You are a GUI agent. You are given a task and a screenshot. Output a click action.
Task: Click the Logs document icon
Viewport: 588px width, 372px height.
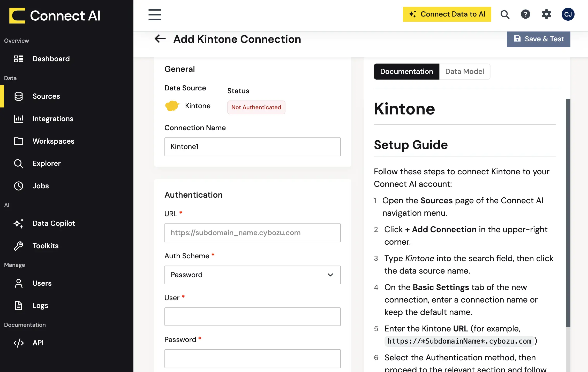[x=19, y=306]
